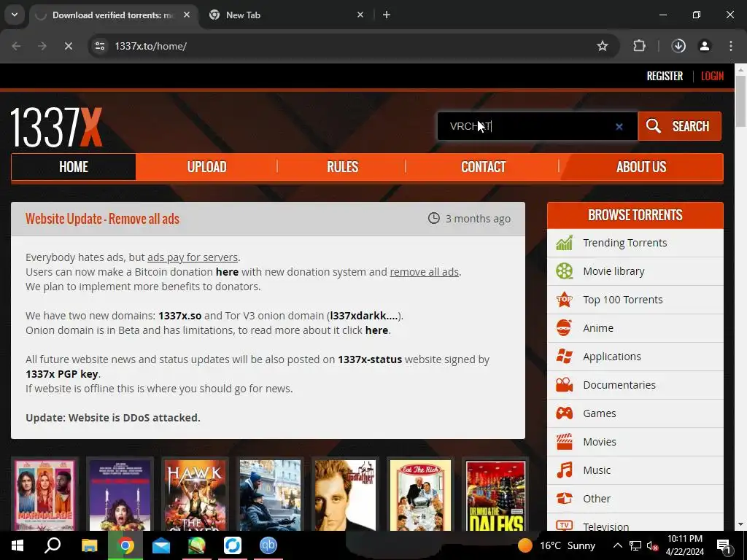
Task: Open the Hawk the Slayer movie poster
Action: pyautogui.click(x=195, y=495)
